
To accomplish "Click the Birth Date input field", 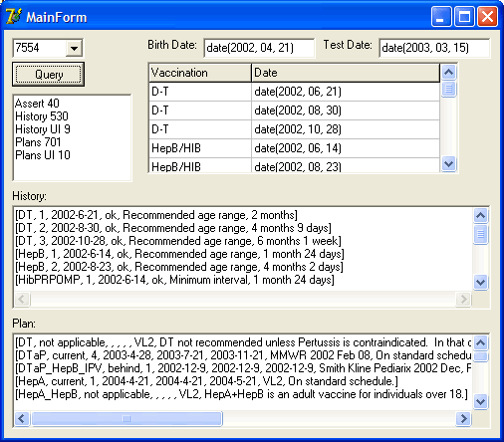I will [x=259, y=48].
